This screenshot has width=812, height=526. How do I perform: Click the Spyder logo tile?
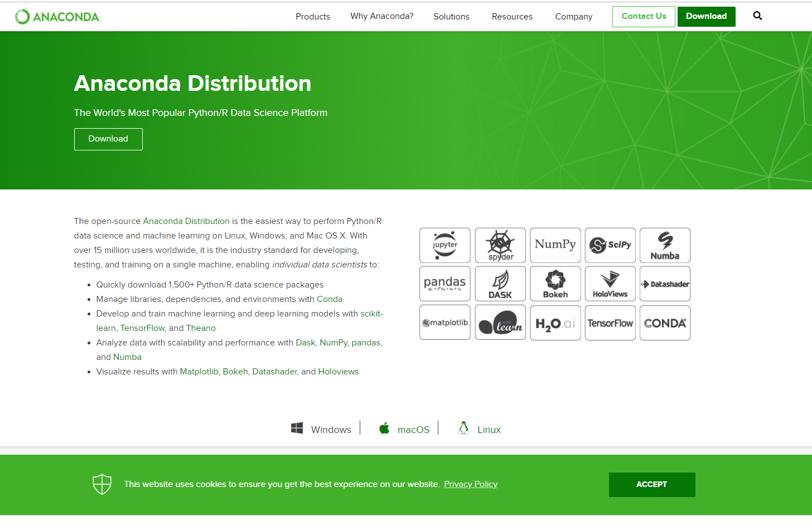[x=500, y=245]
